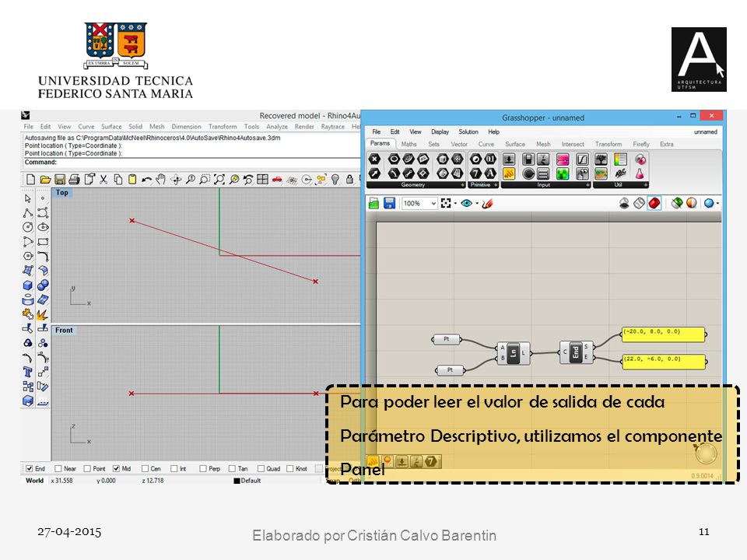Click the Circle parameter icon in Grasshopper Geometry
Image resolution: width=747 pixels, height=560 pixels.
coord(394,159)
